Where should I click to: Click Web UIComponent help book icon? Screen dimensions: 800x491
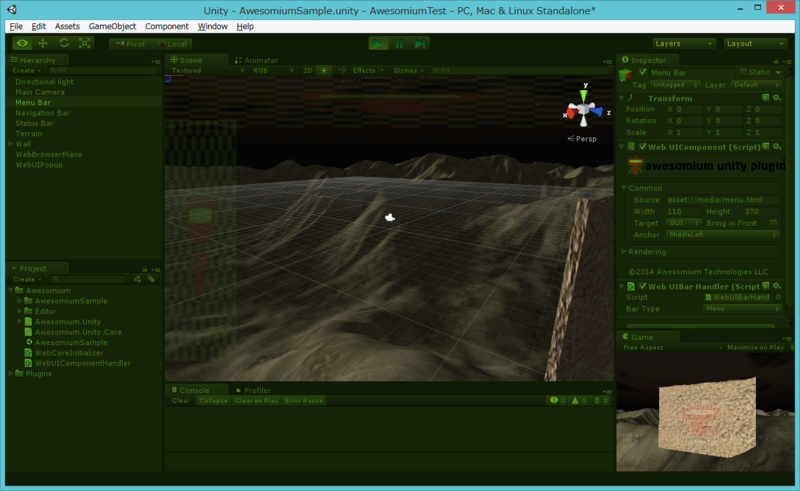tap(765, 146)
